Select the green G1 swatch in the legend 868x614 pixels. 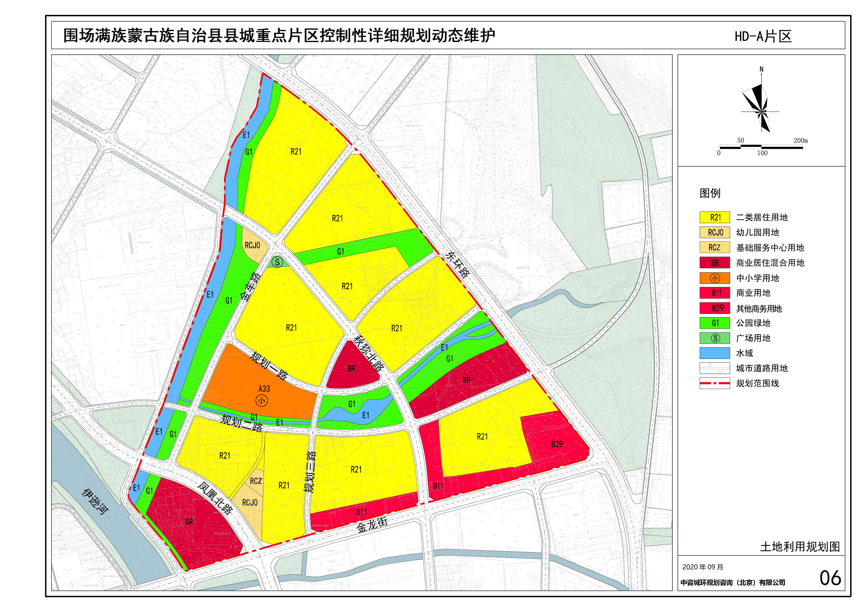(x=715, y=323)
